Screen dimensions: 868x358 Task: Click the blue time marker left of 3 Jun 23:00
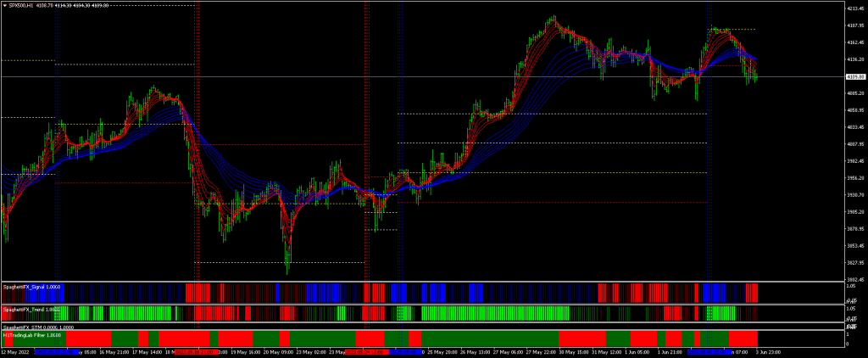pyautogui.click(x=710, y=351)
